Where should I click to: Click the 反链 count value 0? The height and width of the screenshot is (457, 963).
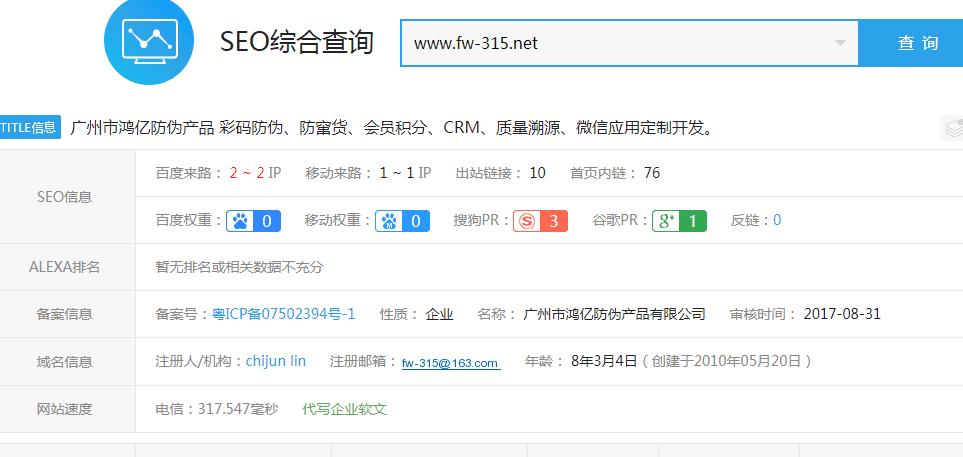coord(777,221)
